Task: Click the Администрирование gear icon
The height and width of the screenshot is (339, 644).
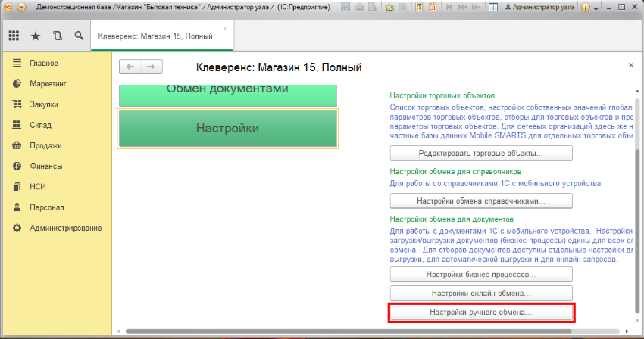Action: click(17, 227)
